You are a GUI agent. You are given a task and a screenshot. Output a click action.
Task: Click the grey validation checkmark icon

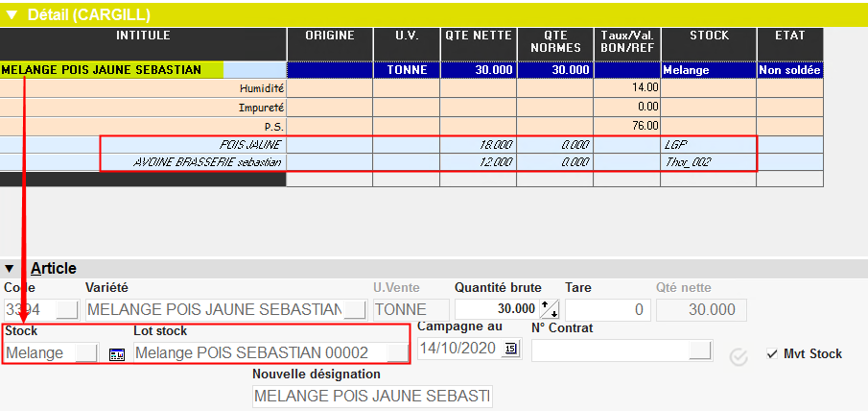pos(739,354)
